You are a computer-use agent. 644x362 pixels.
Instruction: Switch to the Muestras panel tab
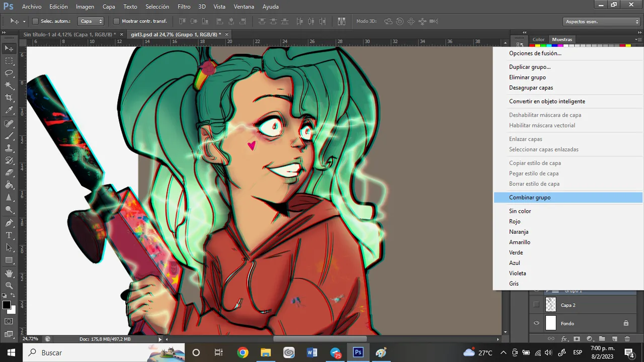click(x=562, y=39)
